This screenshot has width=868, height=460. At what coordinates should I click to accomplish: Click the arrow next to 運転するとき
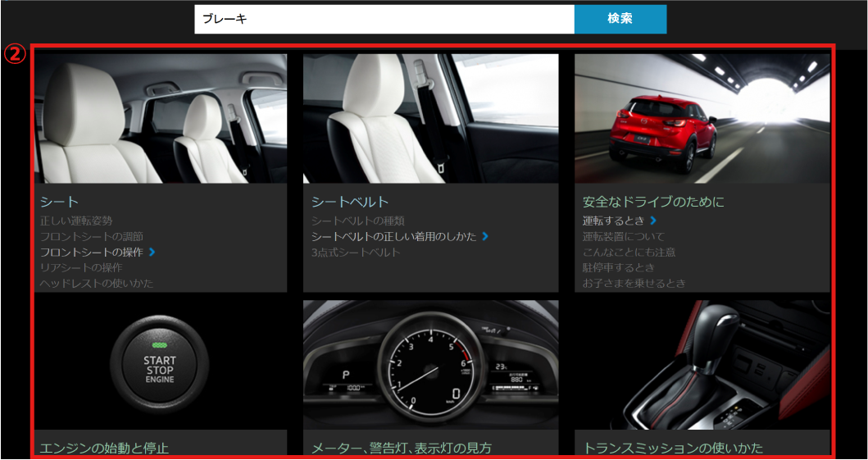(x=652, y=221)
